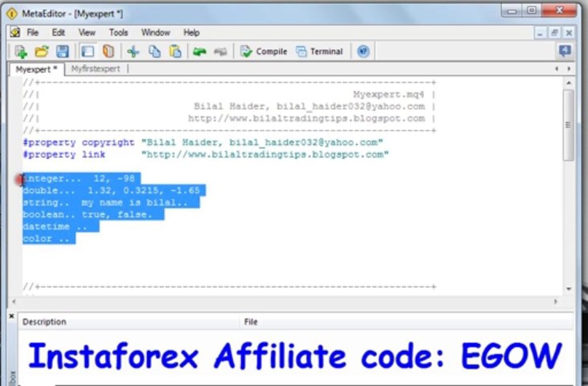Open the Window menu
This screenshot has height=386, width=588.
tap(155, 33)
